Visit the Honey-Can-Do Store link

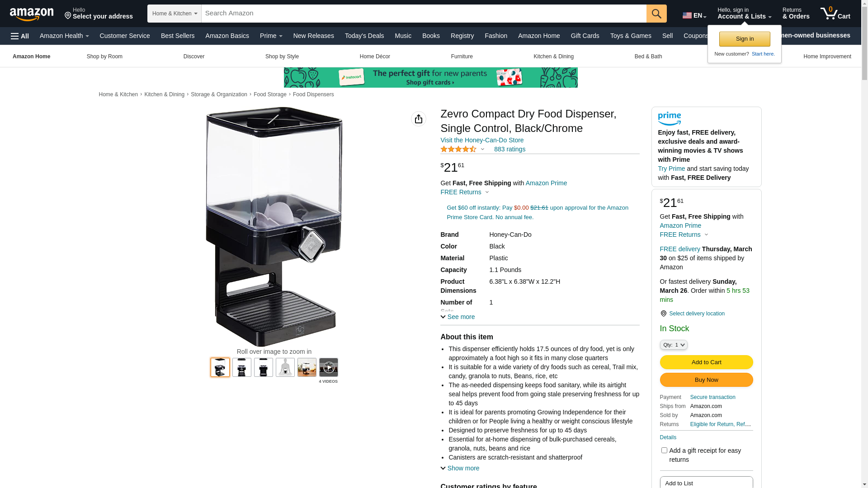pos(482,140)
